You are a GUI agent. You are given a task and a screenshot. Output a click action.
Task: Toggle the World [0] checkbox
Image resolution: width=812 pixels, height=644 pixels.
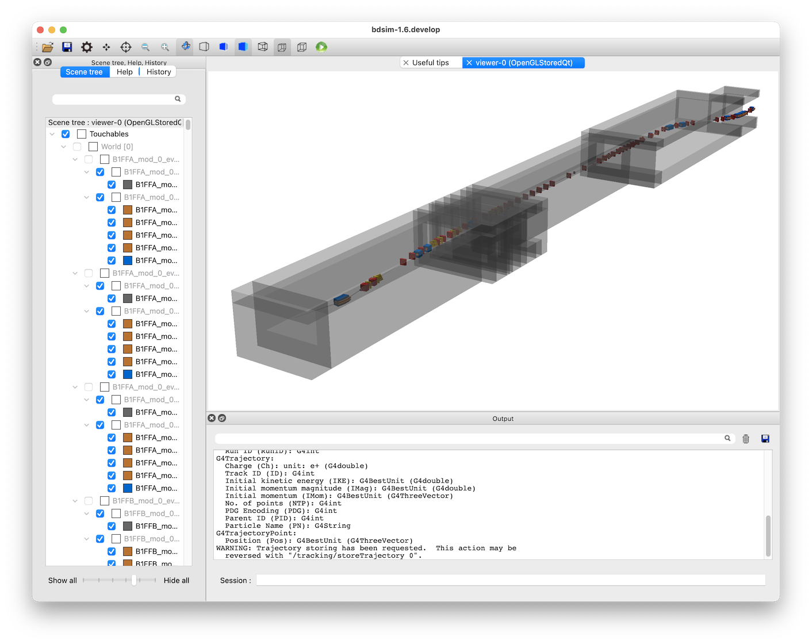(x=77, y=147)
